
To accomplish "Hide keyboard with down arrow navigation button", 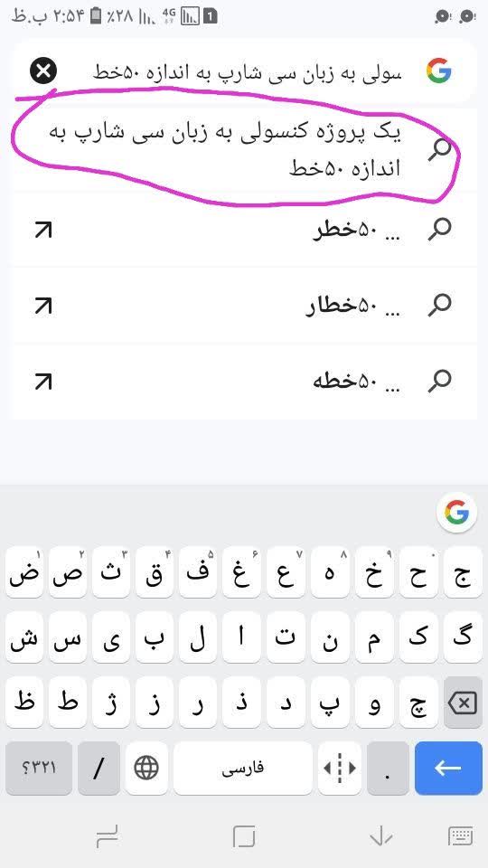I will tap(380, 836).
